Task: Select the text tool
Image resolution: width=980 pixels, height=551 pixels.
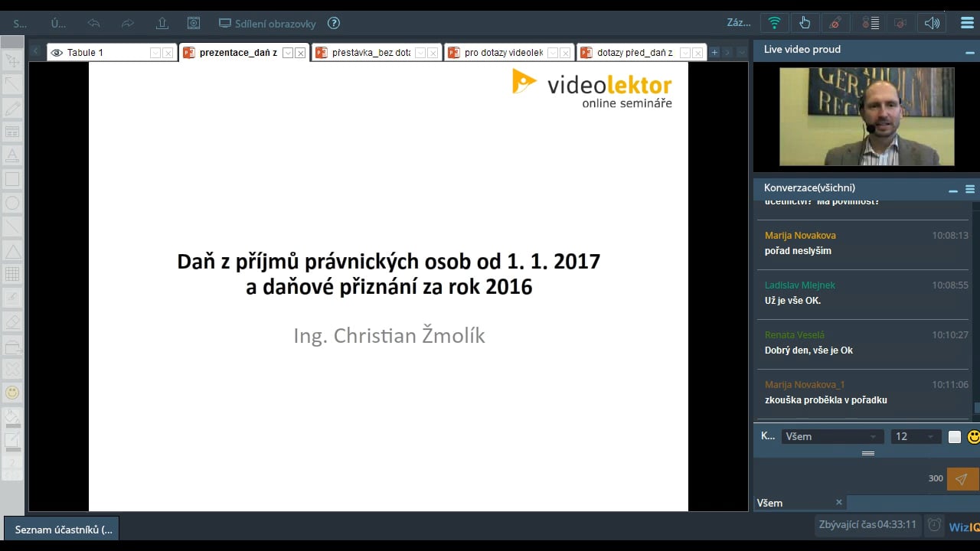Action: [x=12, y=155]
